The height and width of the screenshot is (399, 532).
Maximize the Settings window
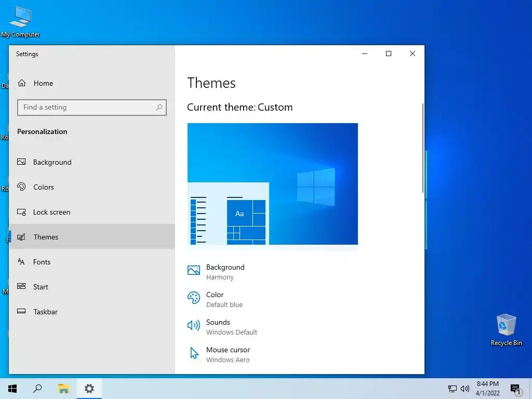tap(389, 54)
